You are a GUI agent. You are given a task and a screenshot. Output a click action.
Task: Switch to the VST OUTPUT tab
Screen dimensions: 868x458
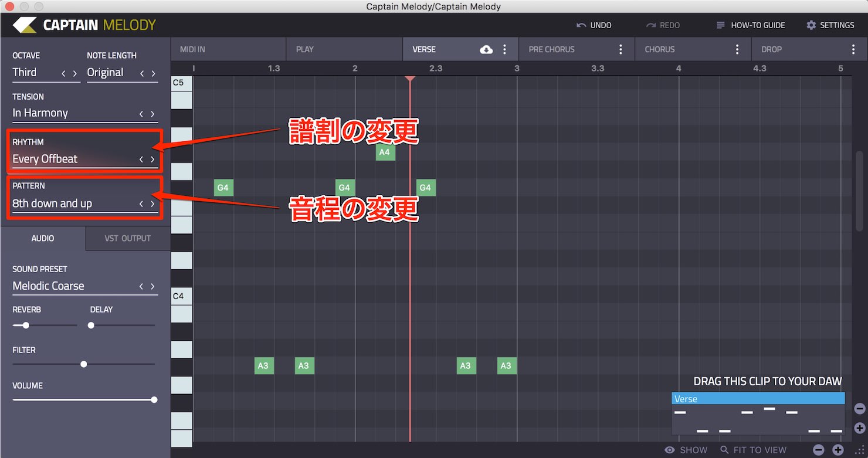tap(128, 238)
